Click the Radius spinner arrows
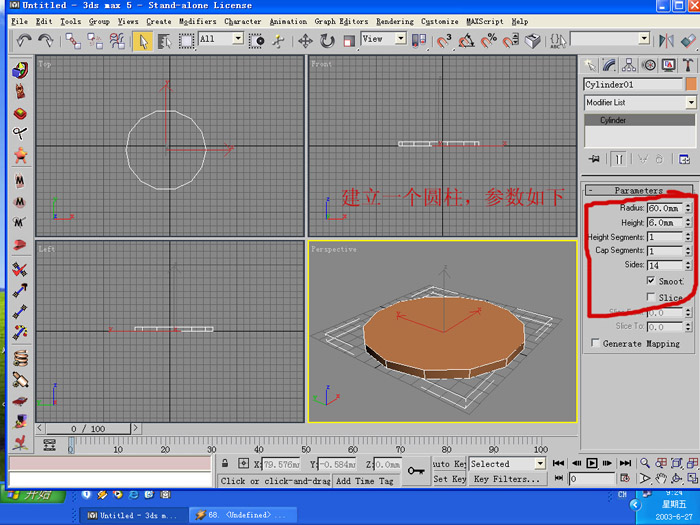The height and width of the screenshot is (525, 700). tap(688, 208)
